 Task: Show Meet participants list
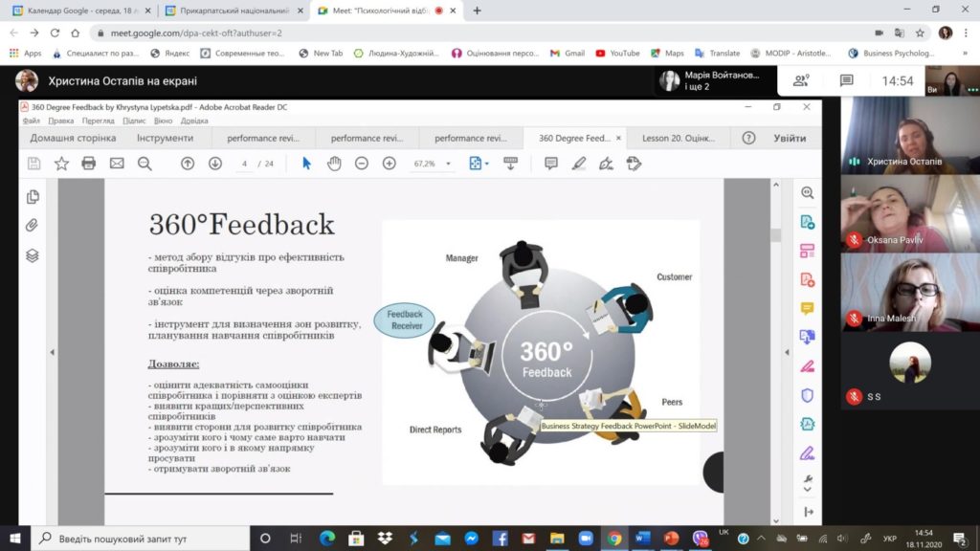(x=801, y=81)
